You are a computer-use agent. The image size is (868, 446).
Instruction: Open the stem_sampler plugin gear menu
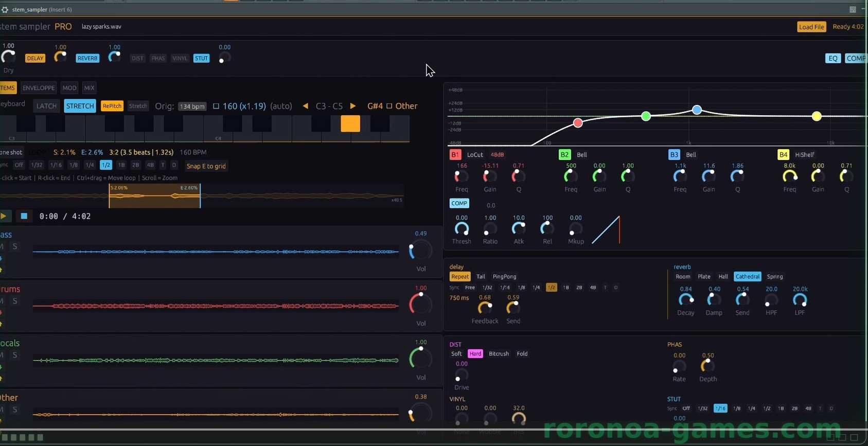pyautogui.click(x=5, y=9)
